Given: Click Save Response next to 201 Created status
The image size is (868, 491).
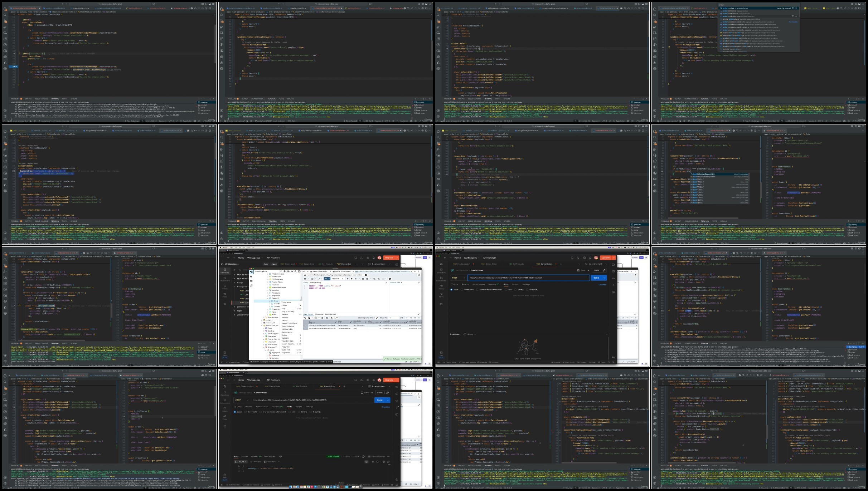Looking at the screenshot, I should [377, 457].
